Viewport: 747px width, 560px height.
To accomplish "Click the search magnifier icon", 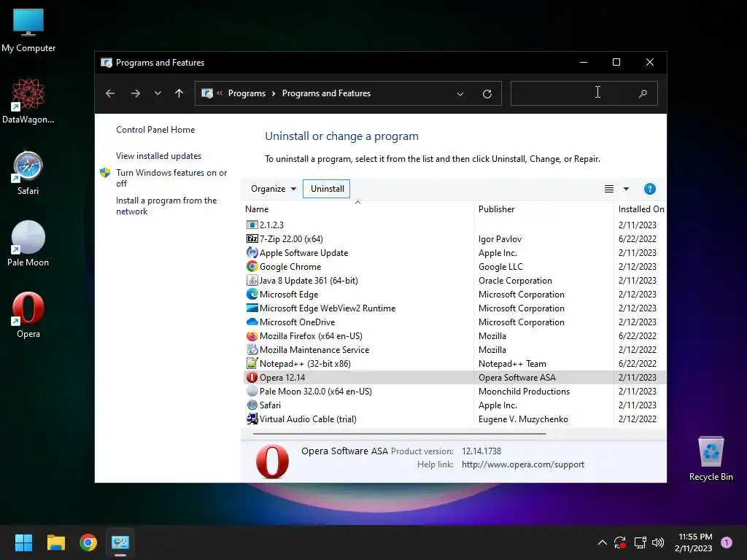I will coord(643,93).
